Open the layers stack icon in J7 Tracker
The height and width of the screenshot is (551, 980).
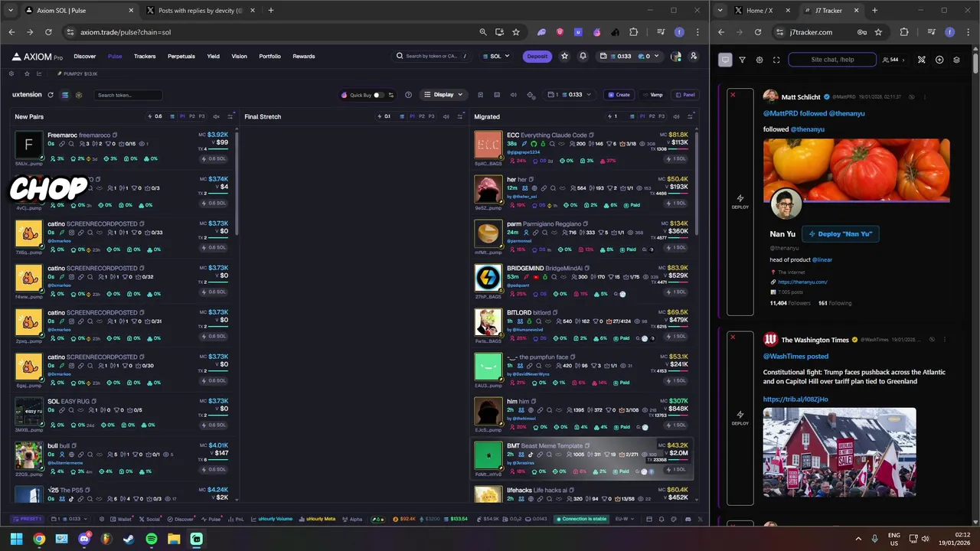956,60
